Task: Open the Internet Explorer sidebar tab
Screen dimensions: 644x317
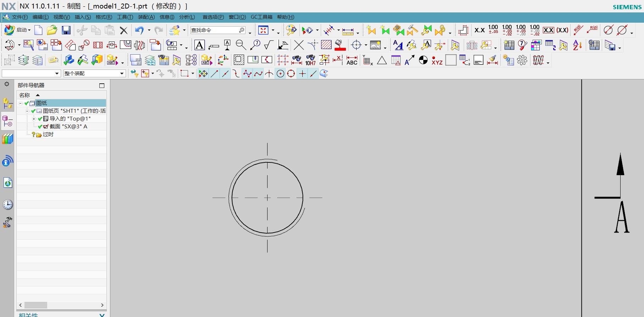Action: (x=7, y=183)
